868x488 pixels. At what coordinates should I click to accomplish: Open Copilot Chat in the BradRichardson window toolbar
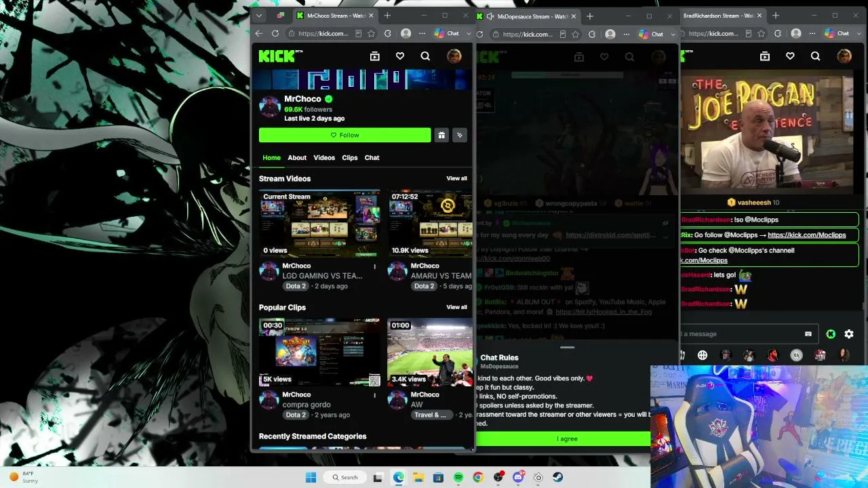(x=837, y=33)
